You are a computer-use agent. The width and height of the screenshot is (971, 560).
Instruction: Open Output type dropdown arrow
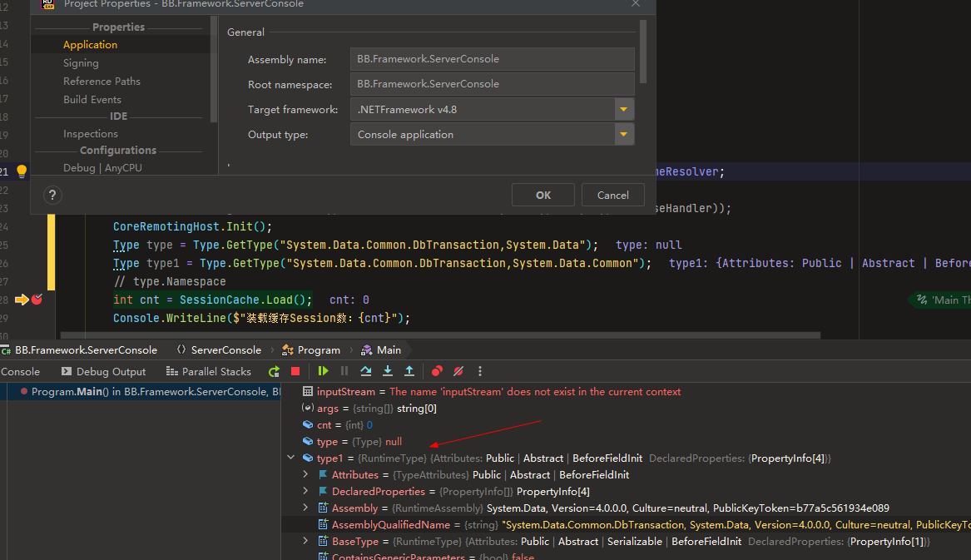624,135
